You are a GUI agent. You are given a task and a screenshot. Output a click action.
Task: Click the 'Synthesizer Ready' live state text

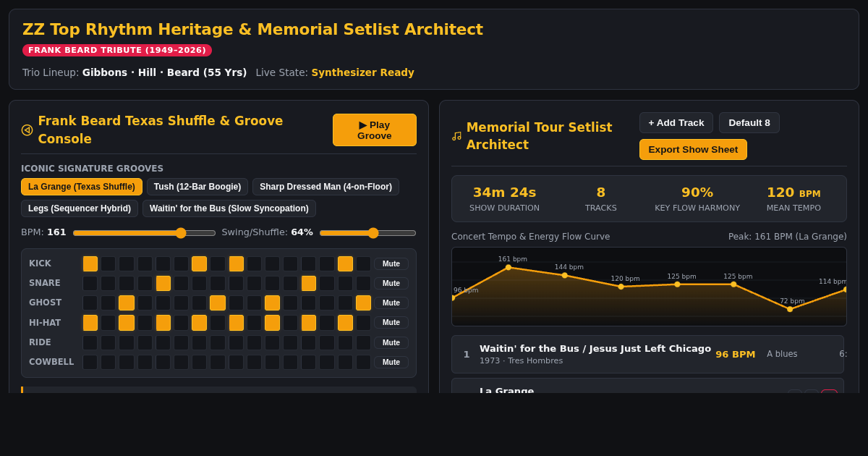(x=363, y=72)
